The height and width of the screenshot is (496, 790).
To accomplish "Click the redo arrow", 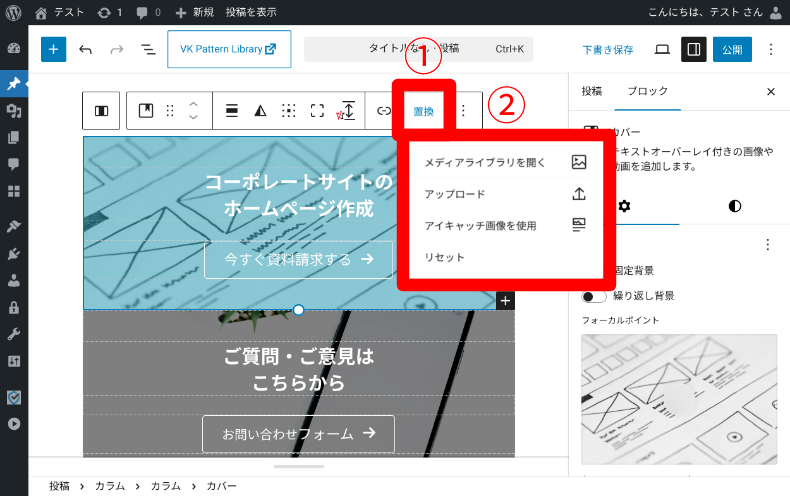I will [x=116, y=49].
